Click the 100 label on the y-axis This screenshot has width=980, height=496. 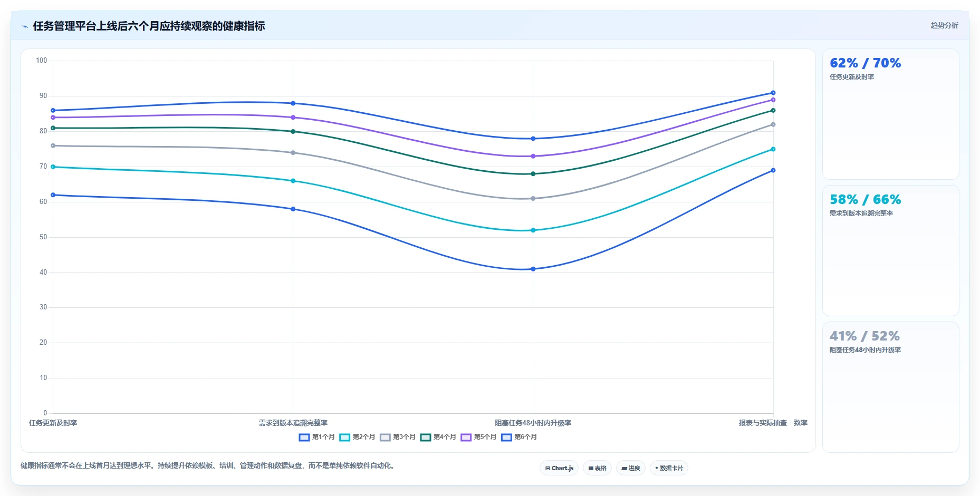click(x=42, y=61)
